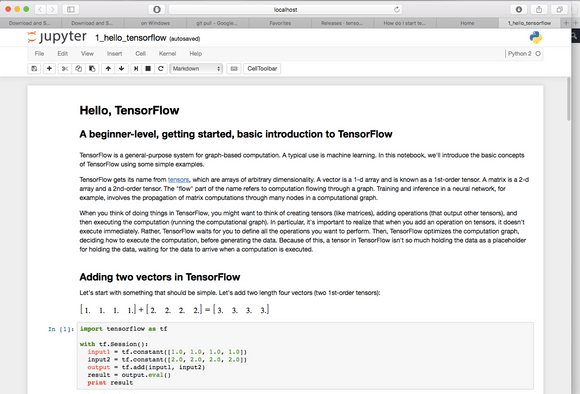Follow the tensors hyperlink

point(178,180)
